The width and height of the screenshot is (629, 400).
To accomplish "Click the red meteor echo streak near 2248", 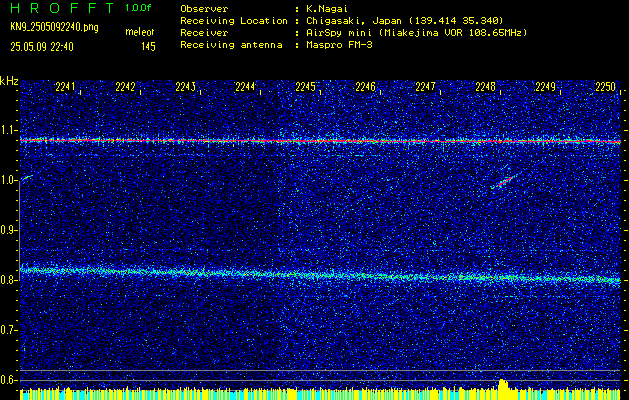I will (505, 181).
